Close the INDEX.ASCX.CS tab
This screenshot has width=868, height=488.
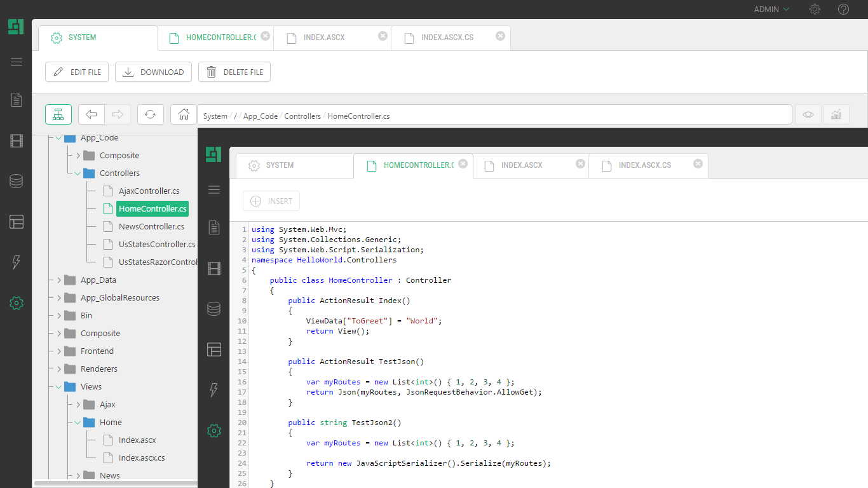pyautogui.click(x=500, y=36)
